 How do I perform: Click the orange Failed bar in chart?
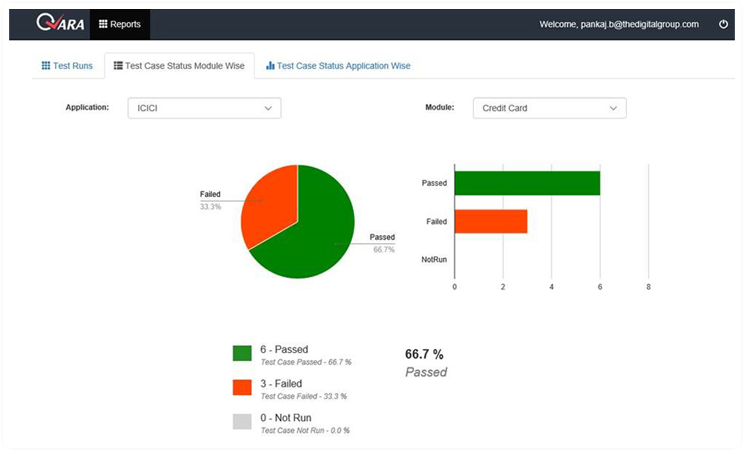(491, 221)
